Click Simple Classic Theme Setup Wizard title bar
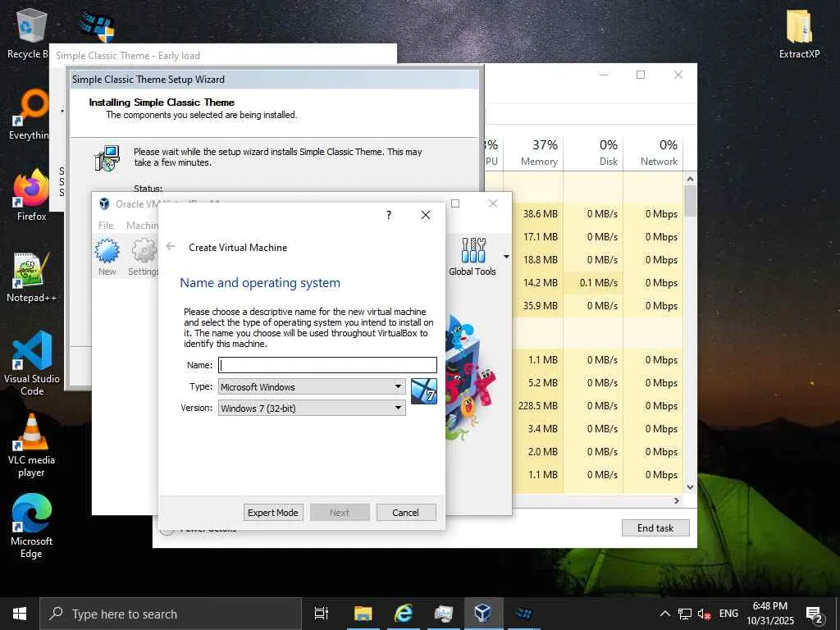 point(274,80)
